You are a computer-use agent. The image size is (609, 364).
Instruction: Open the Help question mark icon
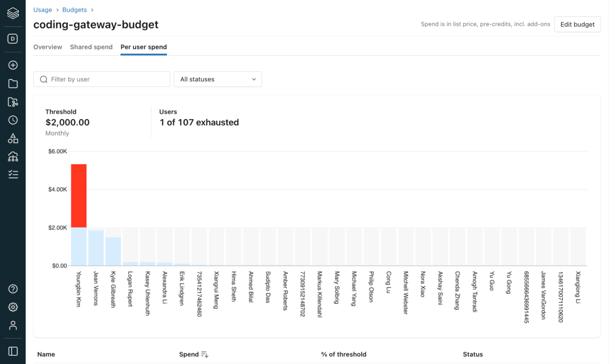tap(13, 289)
